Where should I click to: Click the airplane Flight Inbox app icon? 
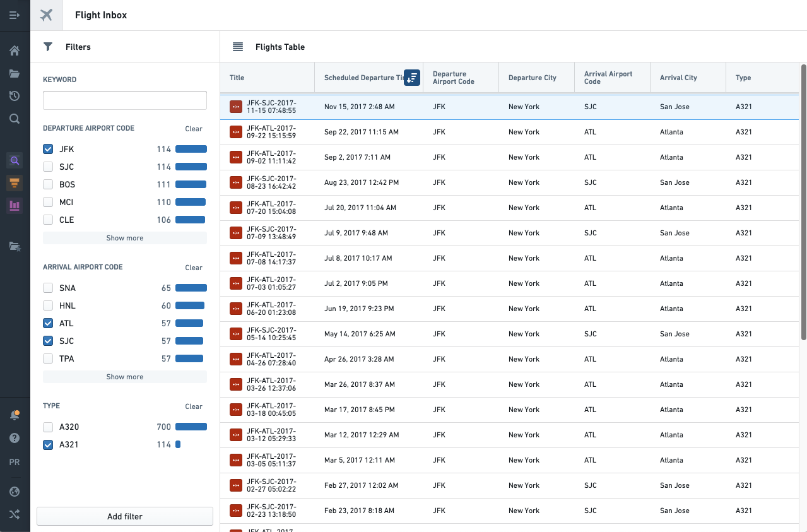pos(46,15)
